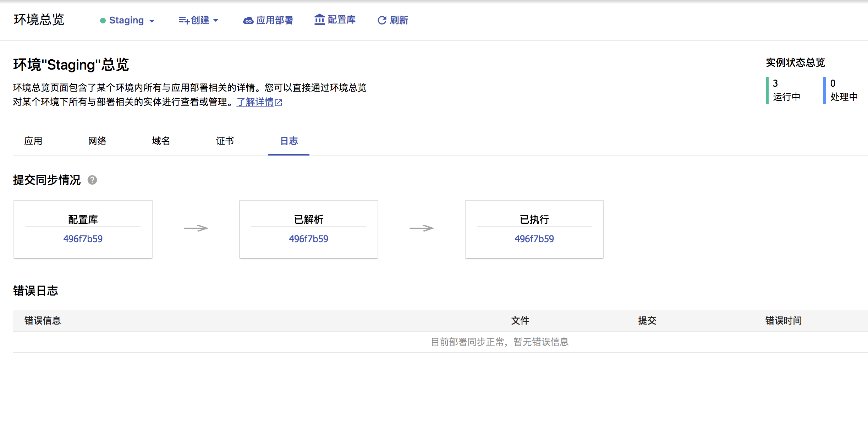Screen dimensions: 868x424
Task: Click the 已执行 card title
Action: pyautogui.click(x=534, y=219)
